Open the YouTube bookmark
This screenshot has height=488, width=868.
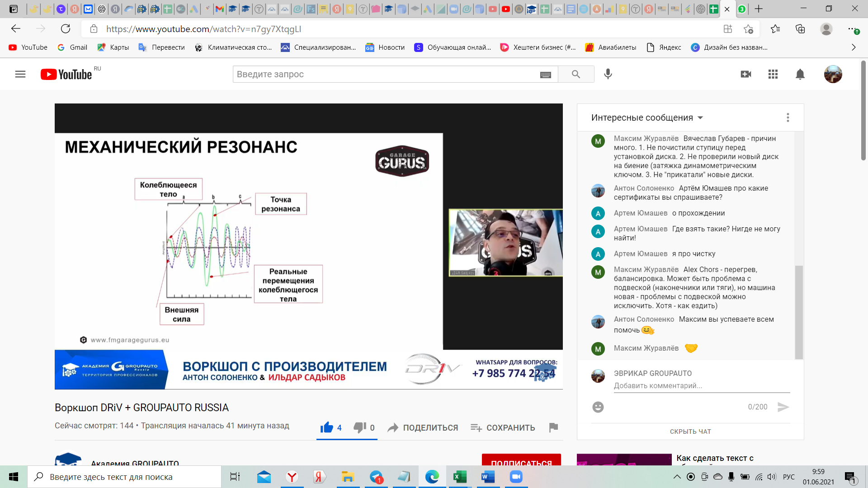click(28, 47)
